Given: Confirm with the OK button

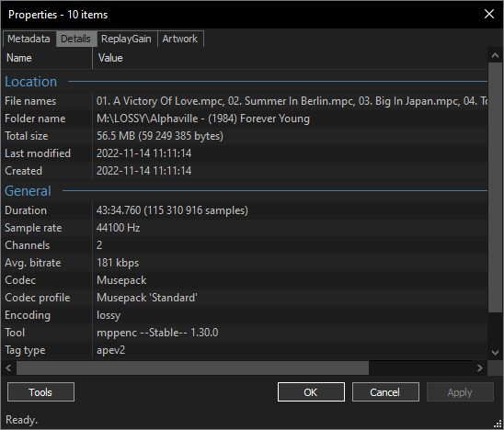Looking at the screenshot, I should (311, 391).
